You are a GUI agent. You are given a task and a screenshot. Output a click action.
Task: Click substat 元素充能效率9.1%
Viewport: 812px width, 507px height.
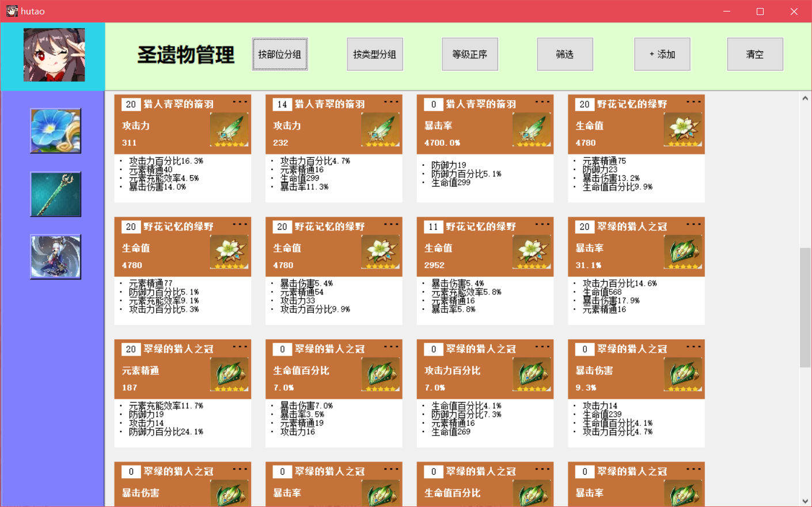[164, 301]
